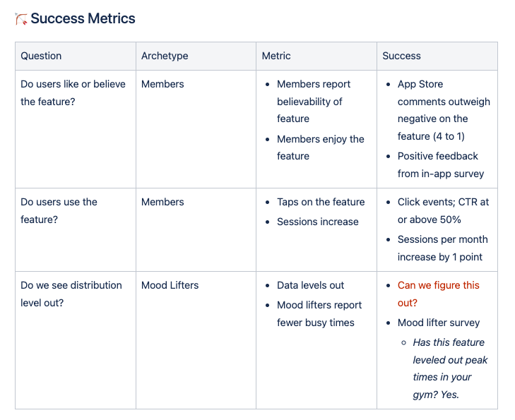Click the red 'Can we figure this out?' text
The image size is (515, 420).
point(438,294)
